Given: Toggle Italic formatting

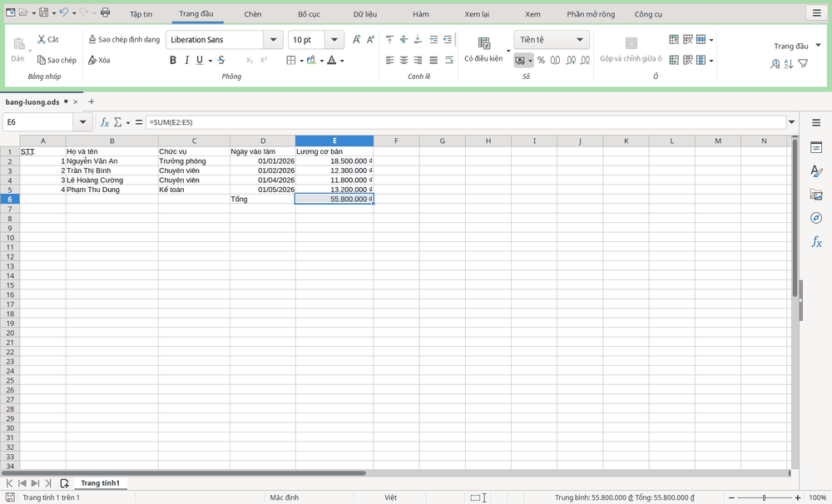Looking at the screenshot, I should (x=186, y=60).
